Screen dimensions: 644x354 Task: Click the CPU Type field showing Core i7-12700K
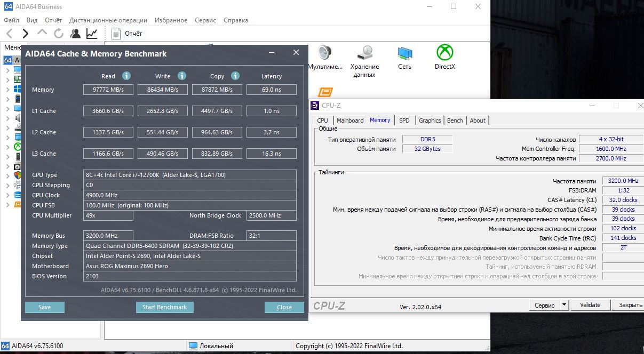(x=190, y=175)
